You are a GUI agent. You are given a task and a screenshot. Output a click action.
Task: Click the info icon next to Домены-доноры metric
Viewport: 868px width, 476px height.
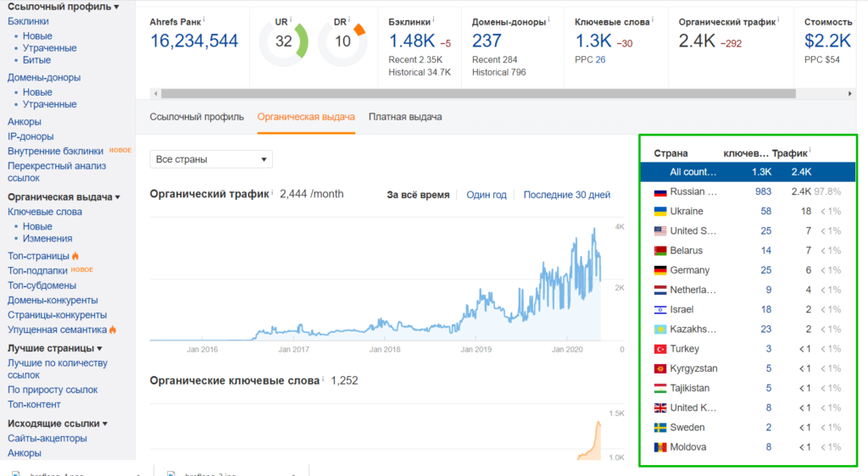click(x=548, y=19)
